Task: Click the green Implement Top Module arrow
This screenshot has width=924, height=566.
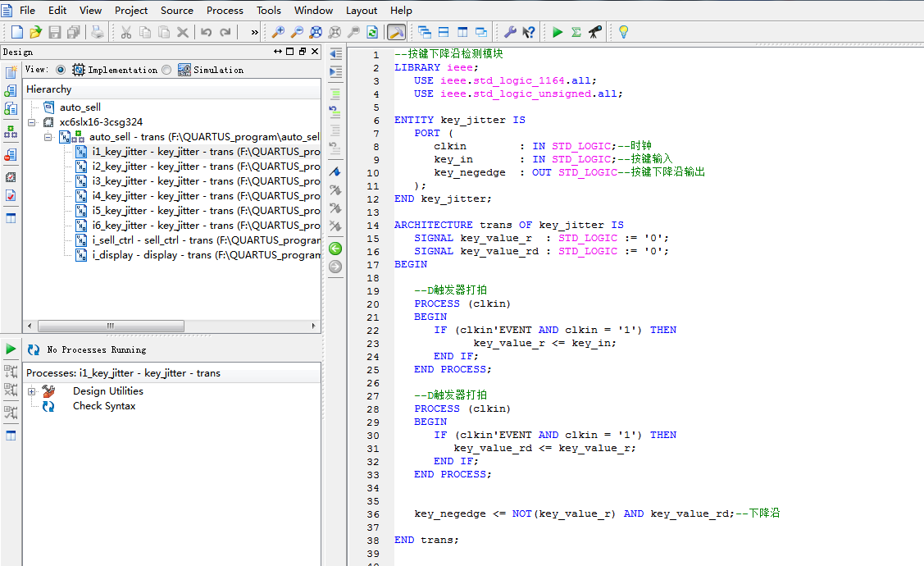Action: coord(558,32)
